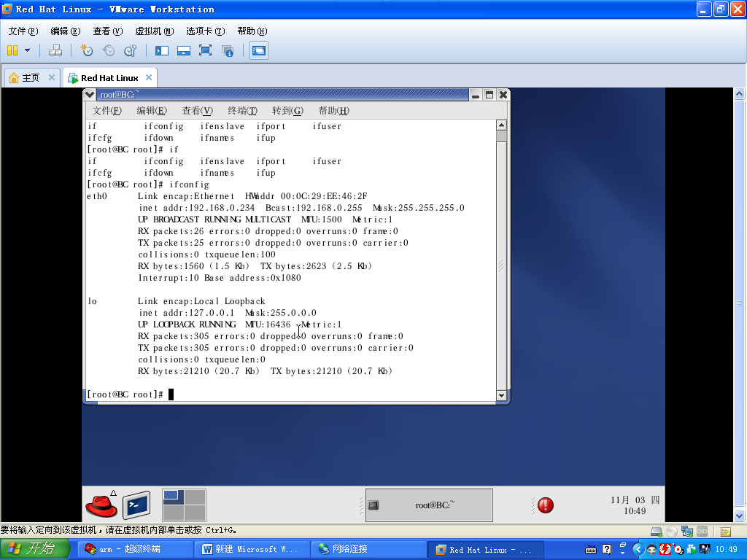This screenshot has width=747, height=560.
Task: Open the terminal window menu arrow
Action: 89,95
